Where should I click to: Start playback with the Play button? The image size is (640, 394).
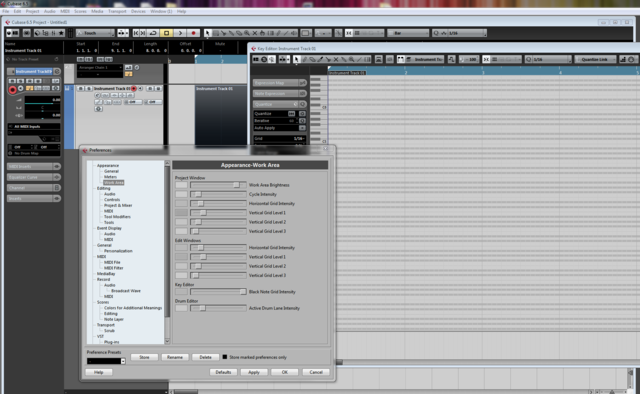[180, 33]
